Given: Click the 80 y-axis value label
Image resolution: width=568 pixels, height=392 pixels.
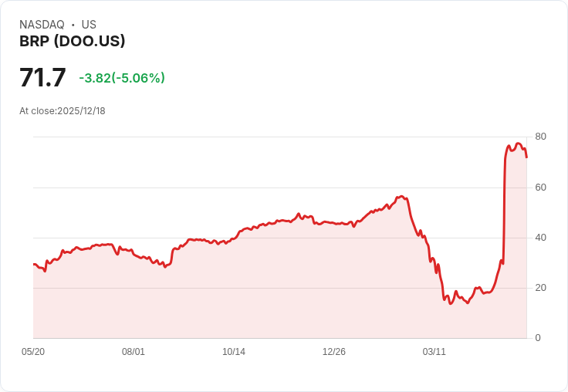Looking at the screenshot, I should (x=541, y=137).
